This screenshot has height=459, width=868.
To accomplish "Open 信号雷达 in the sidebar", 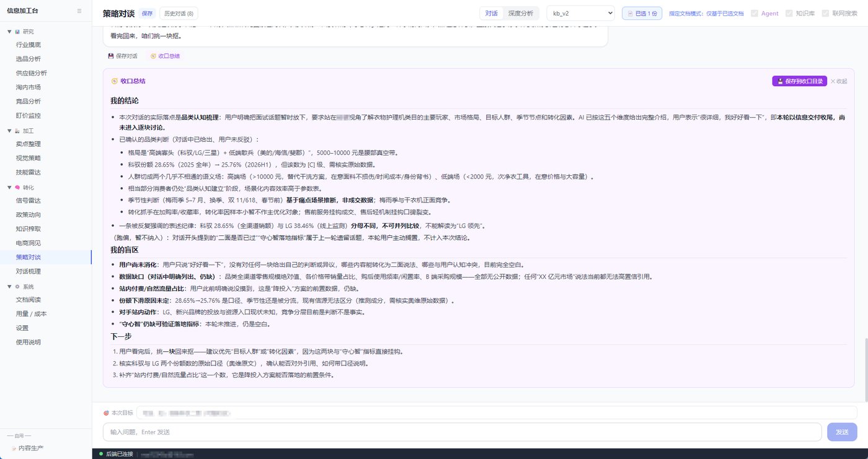I will tap(28, 200).
